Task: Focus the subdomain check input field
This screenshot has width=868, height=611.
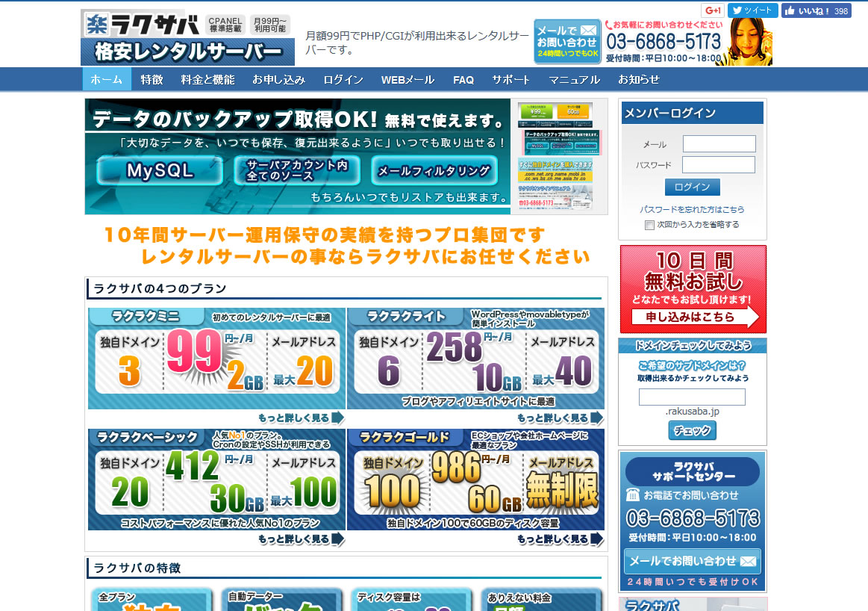Action: [x=692, y=397]
